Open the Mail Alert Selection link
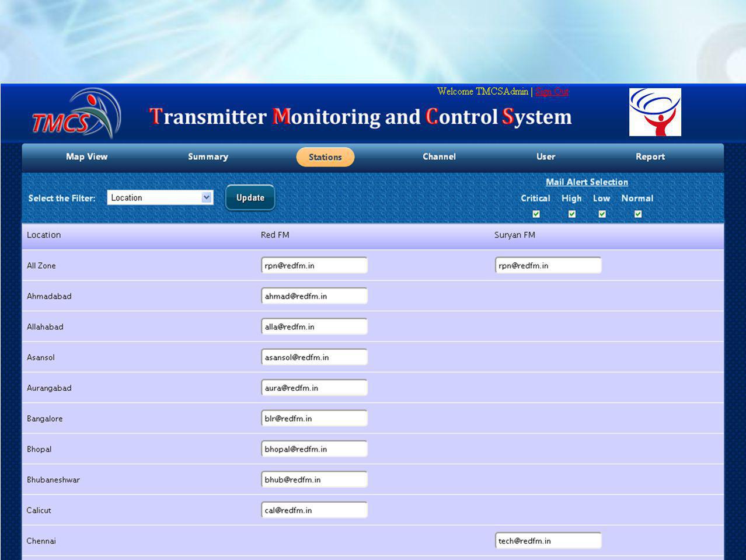 [x=587, y=182]
